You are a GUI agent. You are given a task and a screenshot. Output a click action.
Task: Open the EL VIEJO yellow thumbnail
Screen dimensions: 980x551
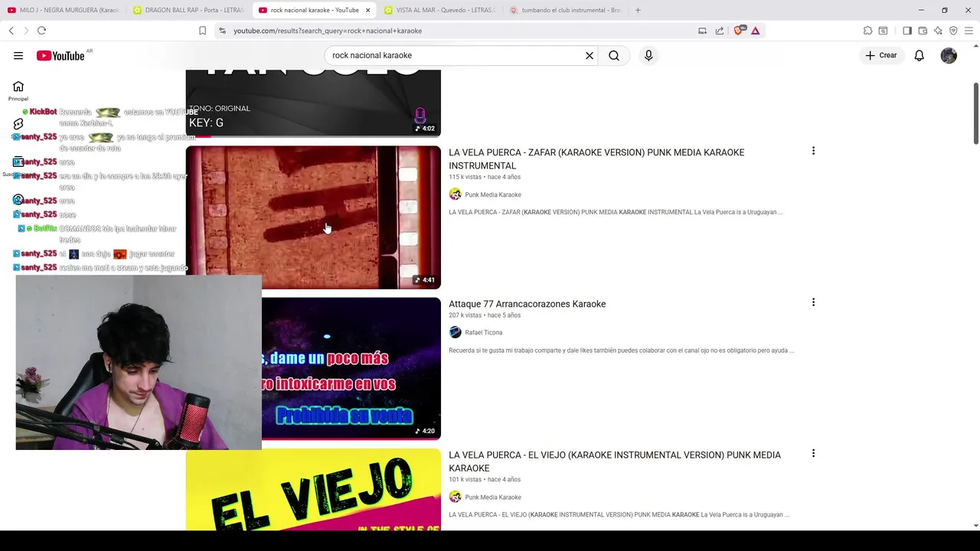pos(313,490)
